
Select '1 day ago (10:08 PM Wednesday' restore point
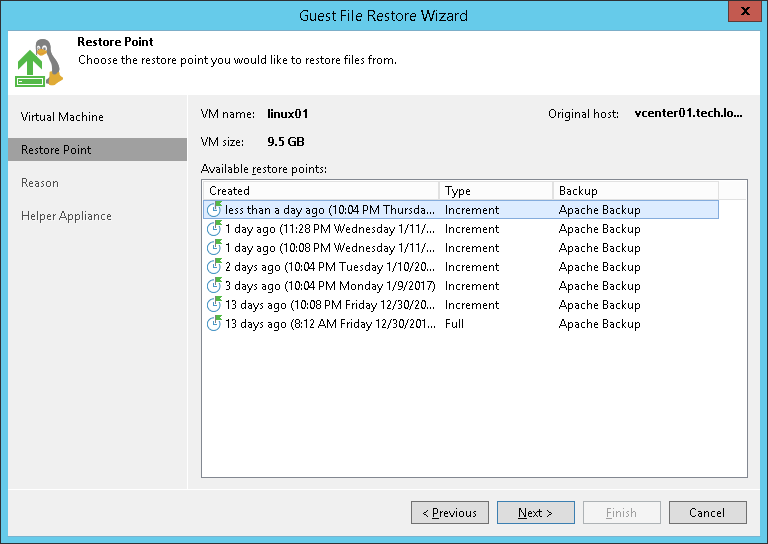(x=461, y=248)
